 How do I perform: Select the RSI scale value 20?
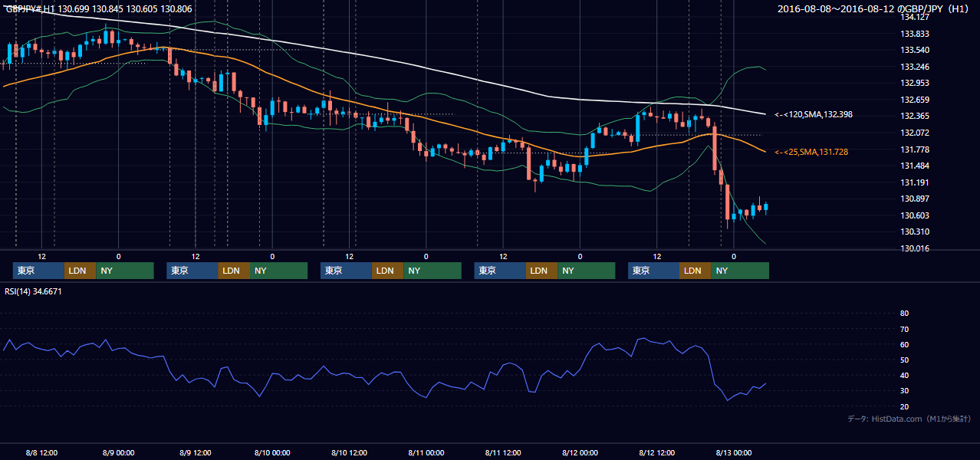pos(904,406)
